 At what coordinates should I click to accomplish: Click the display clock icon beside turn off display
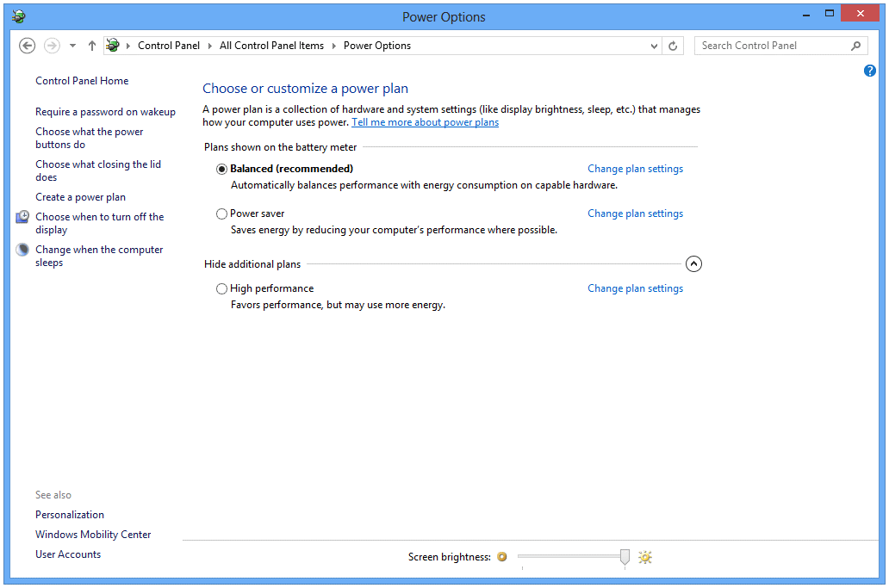point(22,217)
